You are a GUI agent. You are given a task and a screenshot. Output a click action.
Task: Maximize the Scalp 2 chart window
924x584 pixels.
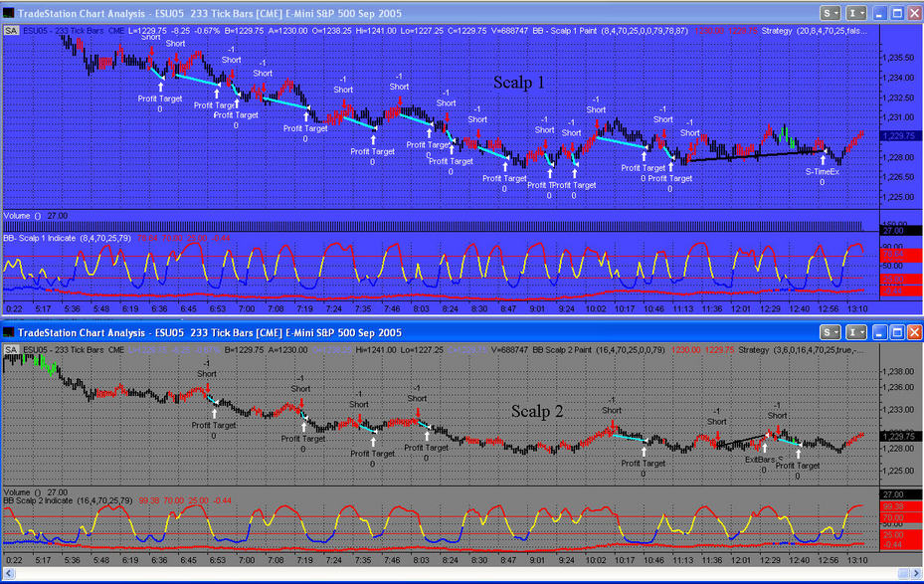[x=897, y=332]
